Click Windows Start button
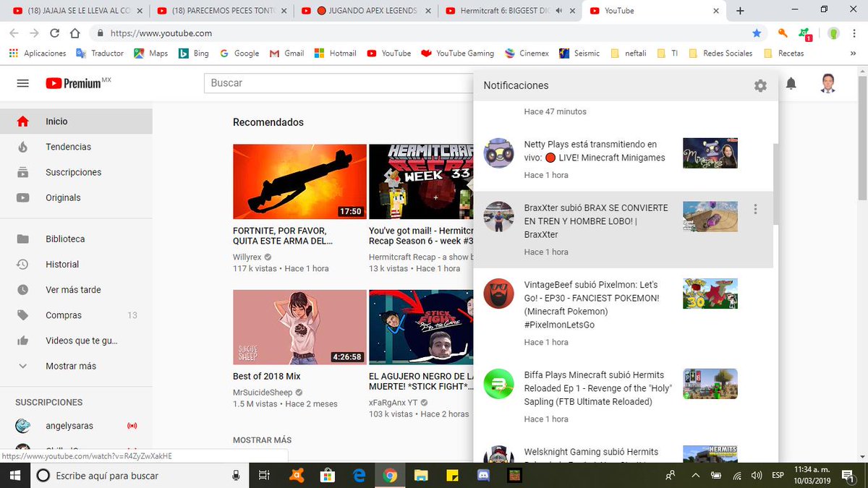The width and height of the screenshot is (868, 488). [x=14, y=475]
